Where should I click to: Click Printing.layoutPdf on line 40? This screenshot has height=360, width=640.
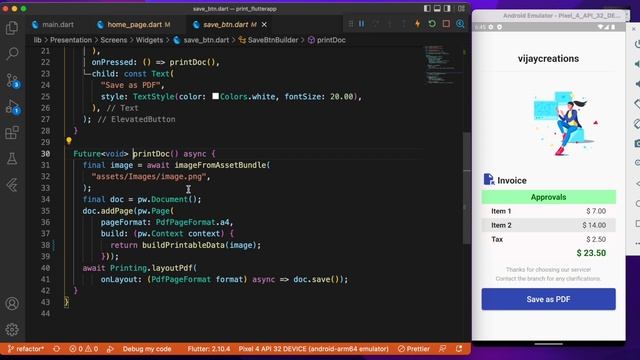coord(151,268)
